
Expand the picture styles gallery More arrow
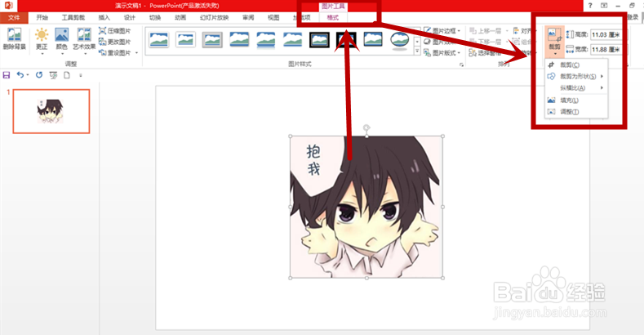pos(417,51)
